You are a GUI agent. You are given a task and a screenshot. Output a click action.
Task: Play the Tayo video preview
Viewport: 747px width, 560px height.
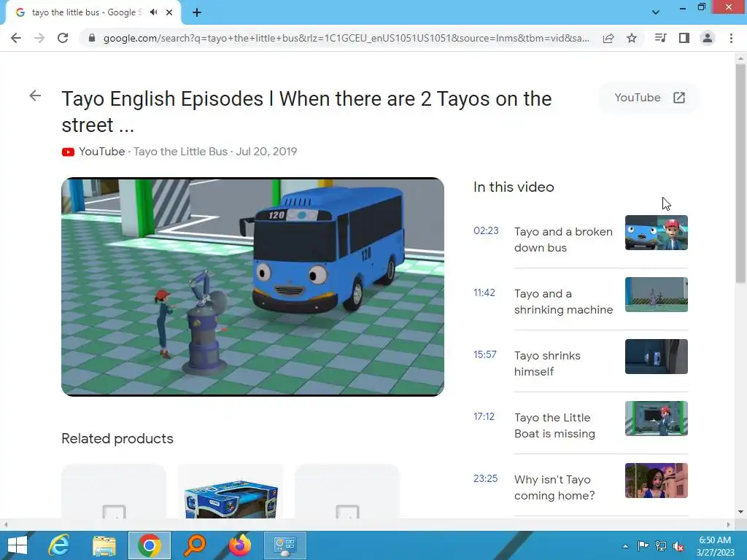tap(253, 287)
